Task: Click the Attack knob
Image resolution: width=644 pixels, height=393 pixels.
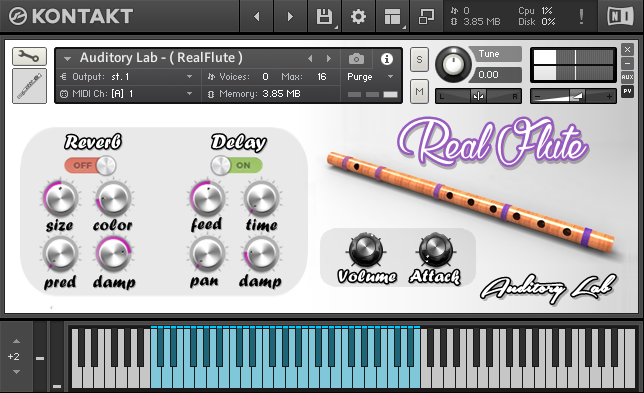Action: click(x=435, y=249)
